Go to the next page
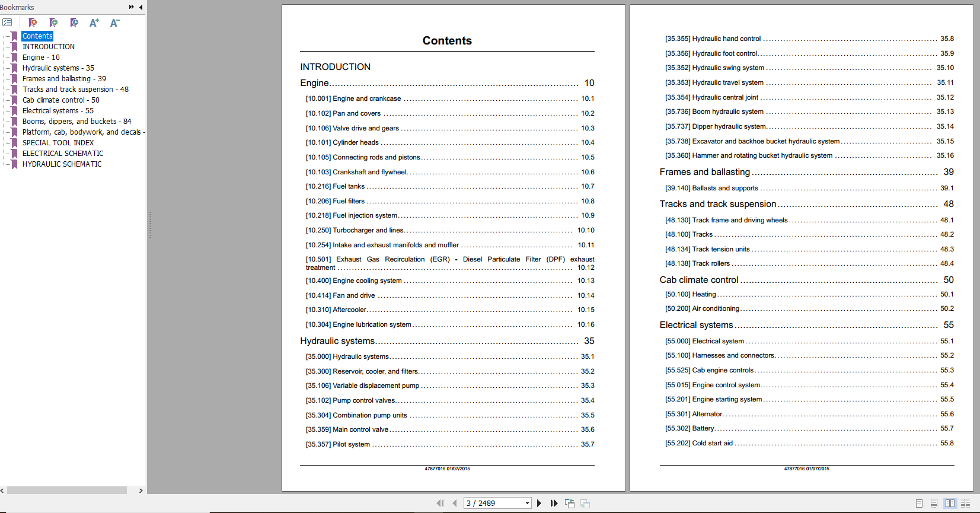This screenshot has height=513, width=980. (x=539, y=503)
